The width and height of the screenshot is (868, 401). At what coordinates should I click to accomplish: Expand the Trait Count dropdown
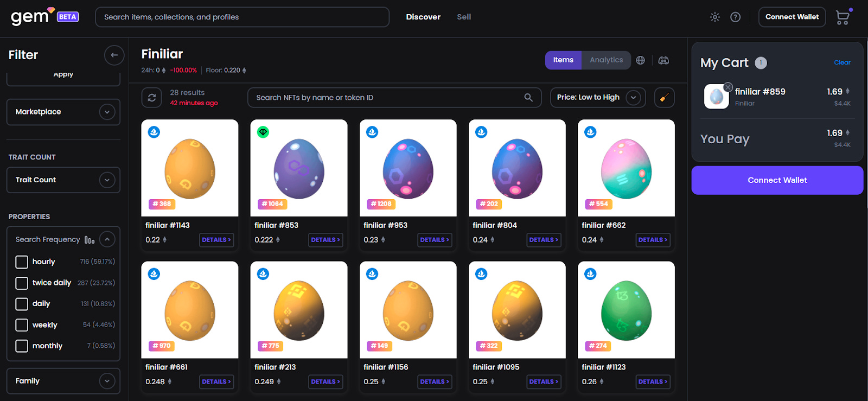click(x=63, y=180)
